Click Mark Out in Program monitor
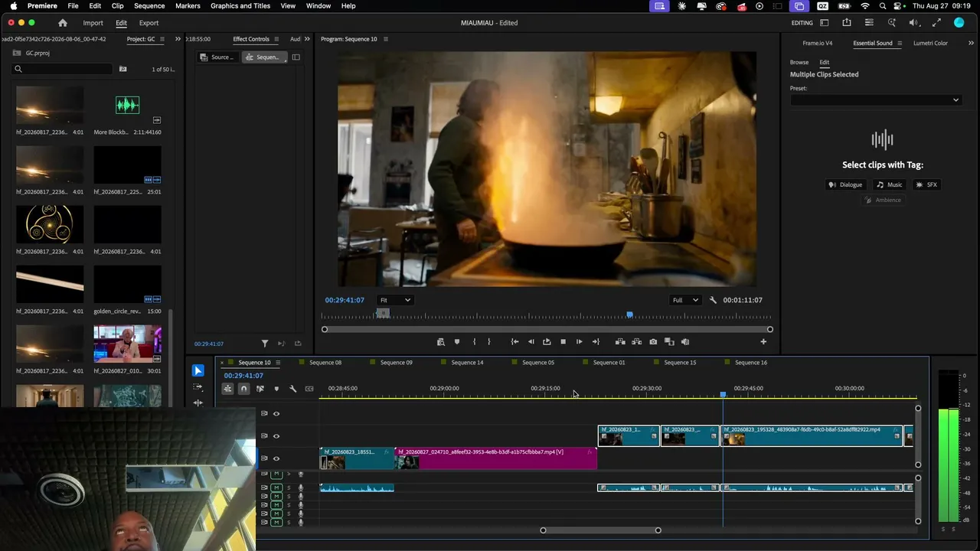 [x=488, y=342]
